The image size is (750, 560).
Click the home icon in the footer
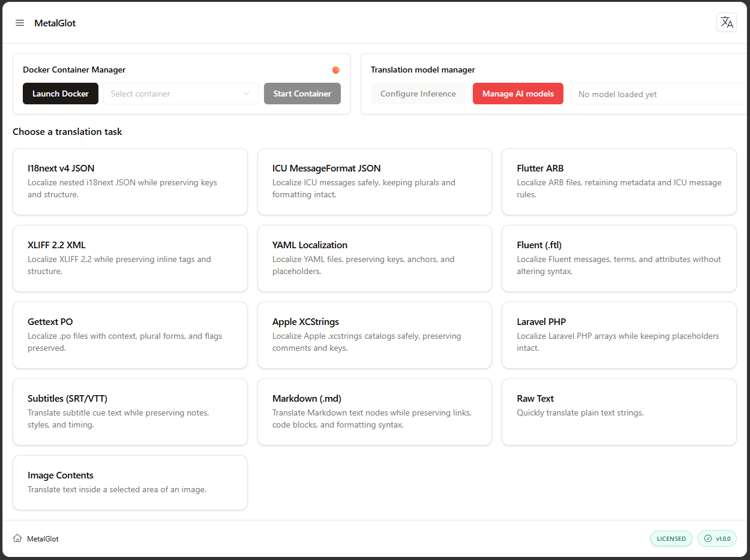pos(18,538)
